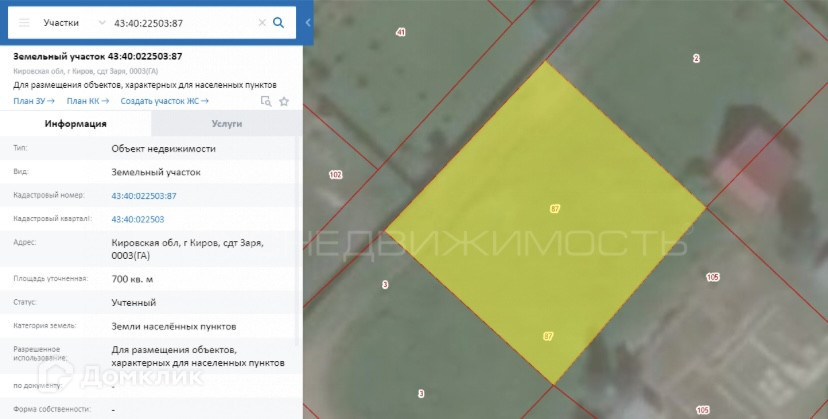This screenshot has width=828, height=419.
Task: Open the hamburger menu in search bar
Action: point(24,23)
